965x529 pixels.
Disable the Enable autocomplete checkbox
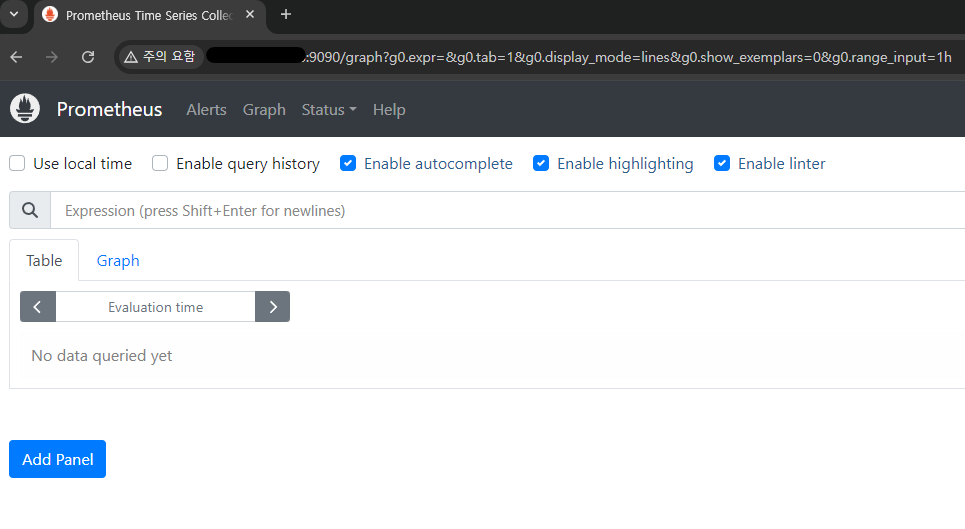point(348,163)
